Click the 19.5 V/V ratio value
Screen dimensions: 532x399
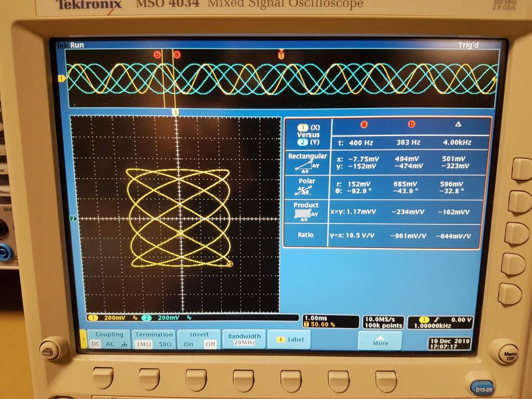360,235
